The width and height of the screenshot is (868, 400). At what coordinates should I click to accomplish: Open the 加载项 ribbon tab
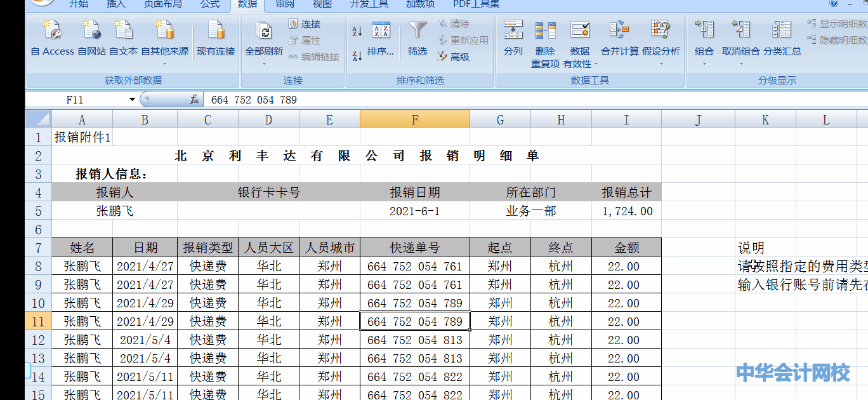[x=421, y=4]
